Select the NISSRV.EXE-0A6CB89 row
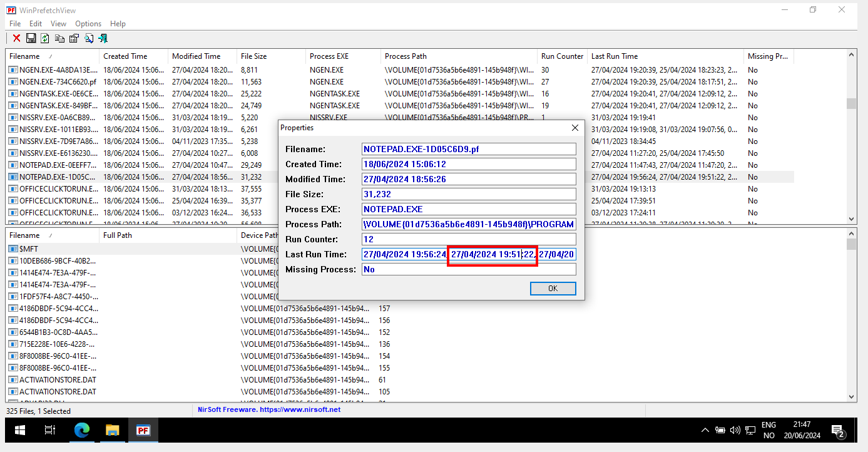868x452 pixels. (401, 118)
